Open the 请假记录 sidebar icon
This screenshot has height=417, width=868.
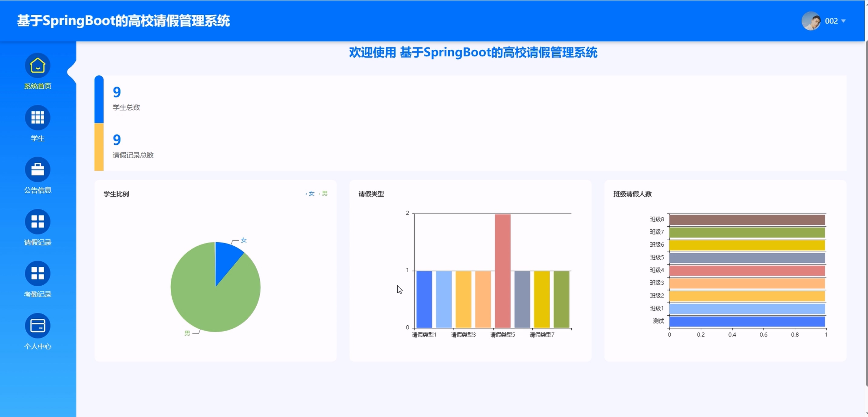pos(38,221)
